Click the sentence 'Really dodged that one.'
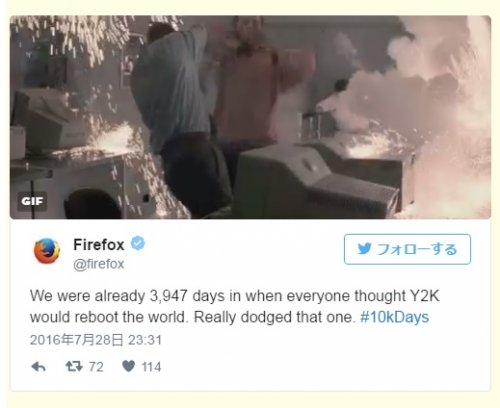The height and width of the screenshot is (408, 500). (273, 317)
